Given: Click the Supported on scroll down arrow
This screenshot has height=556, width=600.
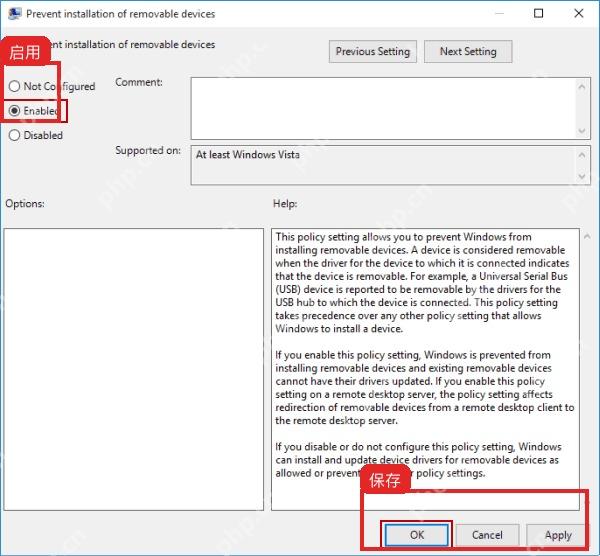Looking at the screenshot, I should click(582, 176).
